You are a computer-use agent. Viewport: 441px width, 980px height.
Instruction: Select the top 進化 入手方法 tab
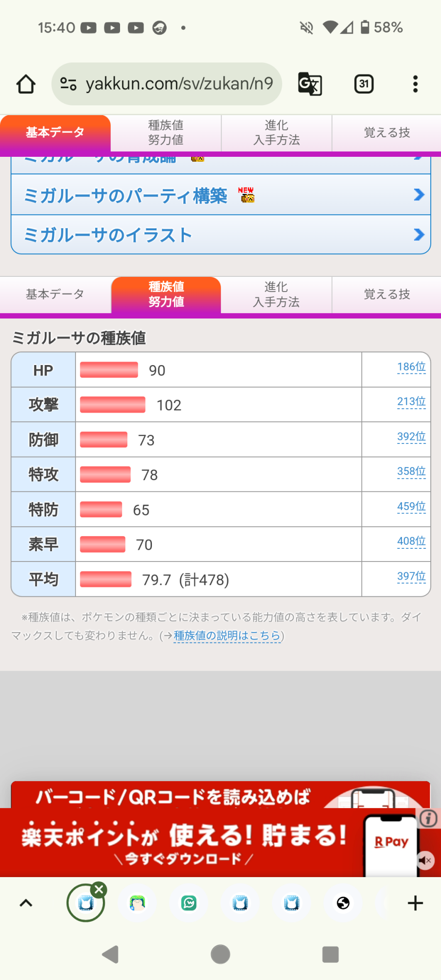[276, 133]
